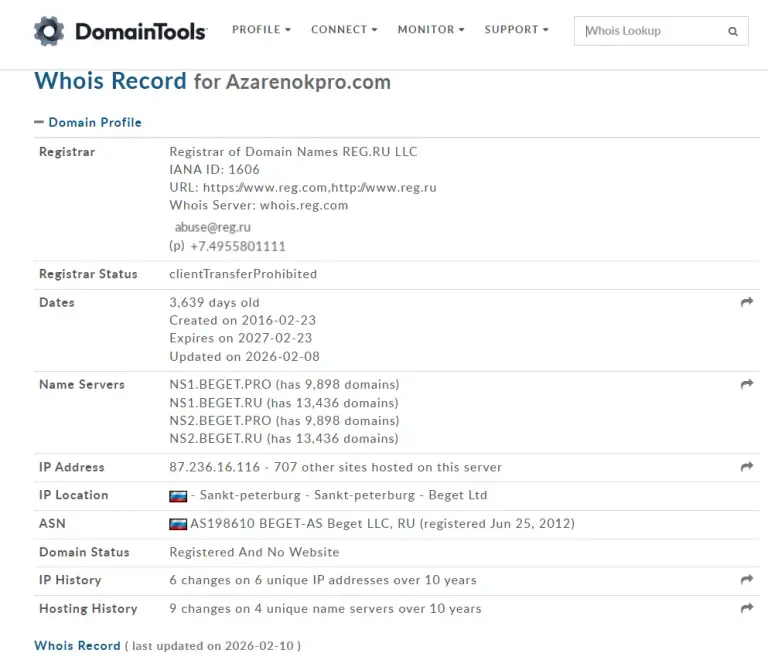Click the IP History row label
The width and height of the screenshot is (768, 660).
(70, 580)
